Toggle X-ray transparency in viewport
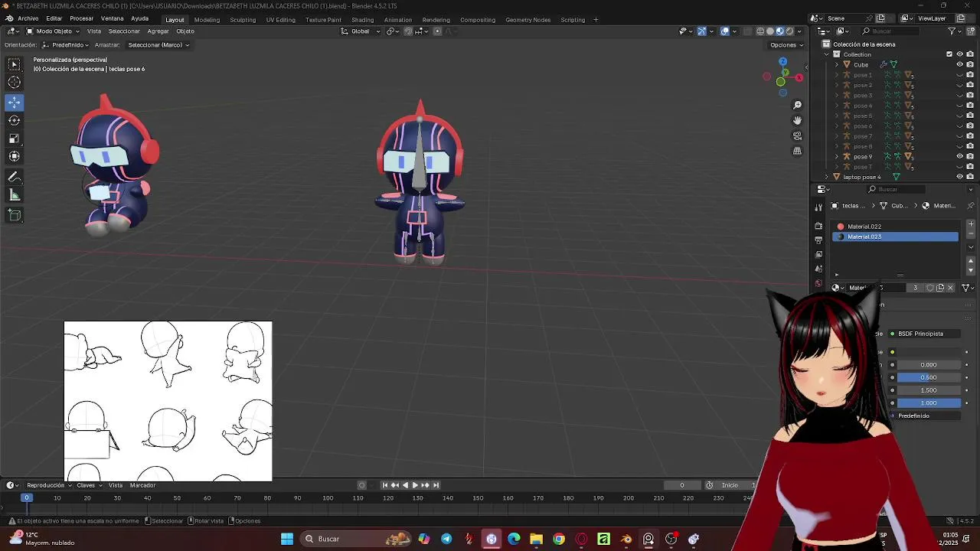This screenshot has height=551, width=980. coord(747,31)
